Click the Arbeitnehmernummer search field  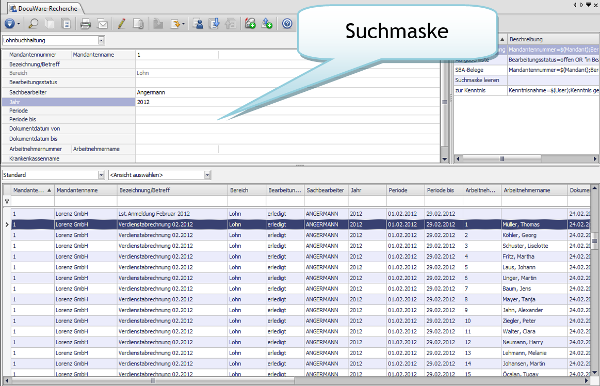point(177,149)
